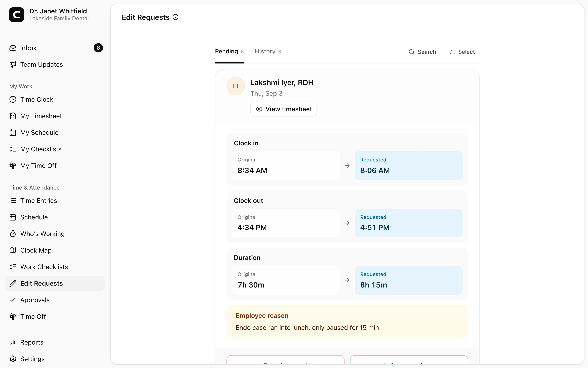This screenshot has width=588, height=368.
Task: Click the original clock-out time "4:34 PM"
Action: (x=252, y=227)
